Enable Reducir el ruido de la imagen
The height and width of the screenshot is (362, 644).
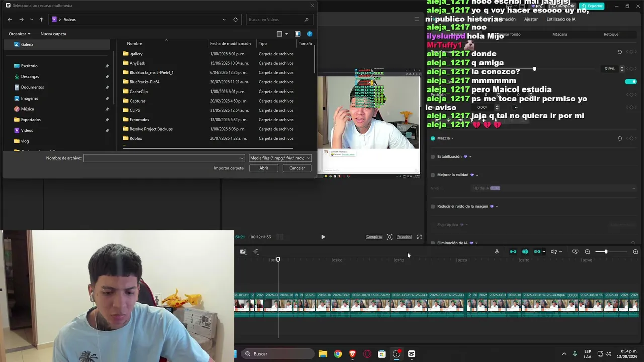pyautogui.click(x=433, y=206)
